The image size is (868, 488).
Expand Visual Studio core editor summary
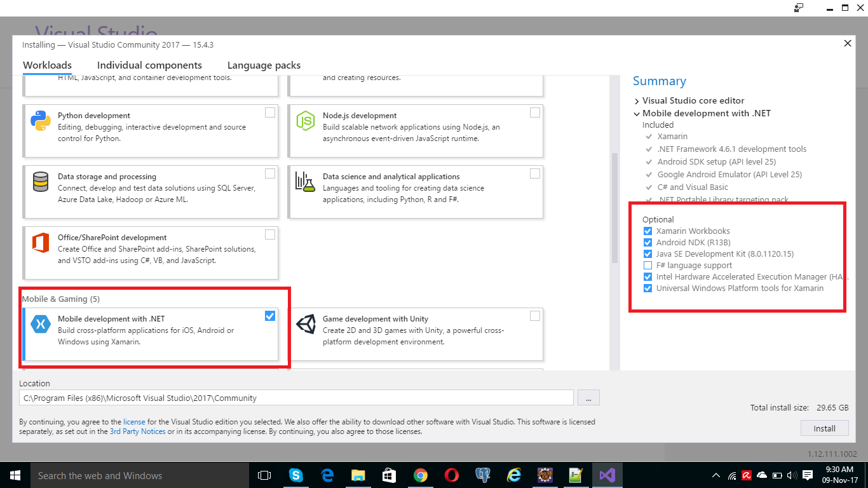(637, 101)
